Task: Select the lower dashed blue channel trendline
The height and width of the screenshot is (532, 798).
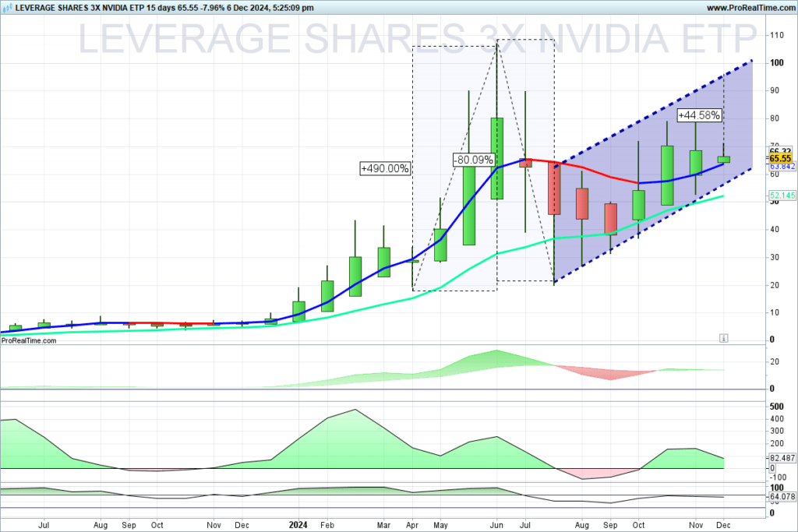Action: pos(654,224)
